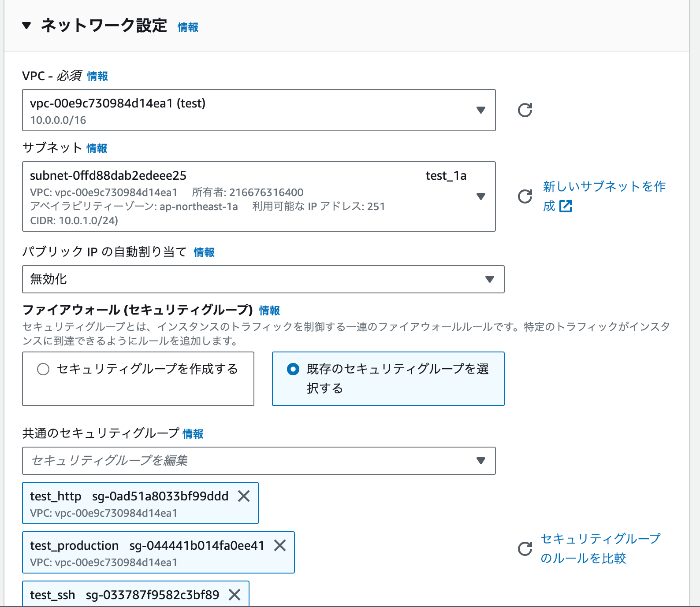Select セキュリティグループを作成する radio option
Image resolution: width=700 pixels, height=607 pixels.
tap(43, 369)
